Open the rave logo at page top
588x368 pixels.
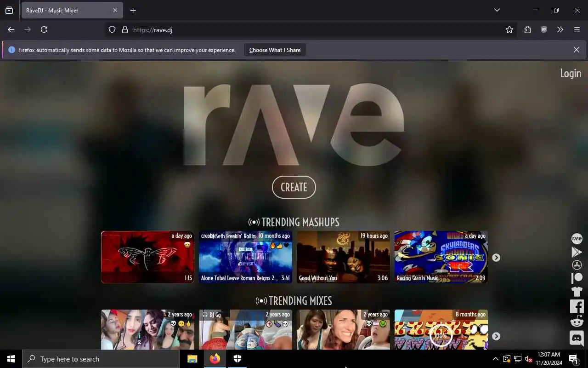coord(294,124)
